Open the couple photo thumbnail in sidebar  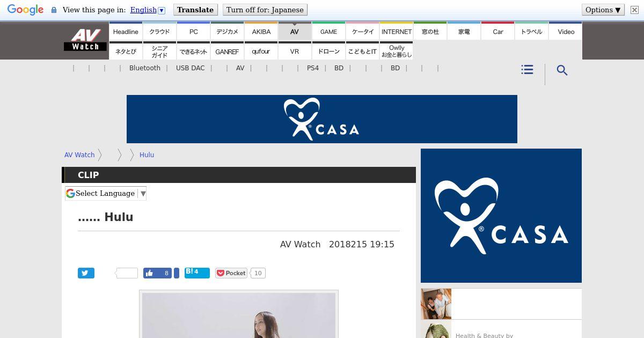click(x=436, y=304)
